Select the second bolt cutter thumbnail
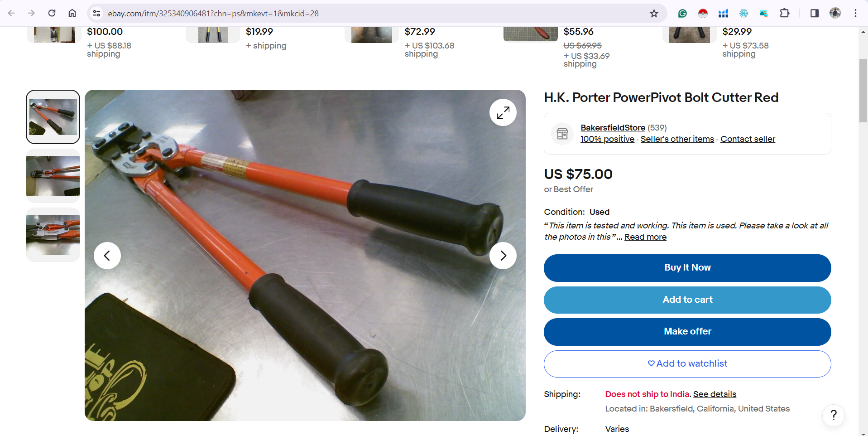868x436 pixels. [53, 176]
